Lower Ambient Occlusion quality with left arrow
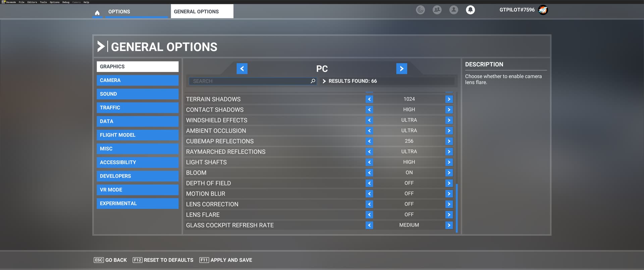This screenshot has height=270, width=644. [369, 131]
